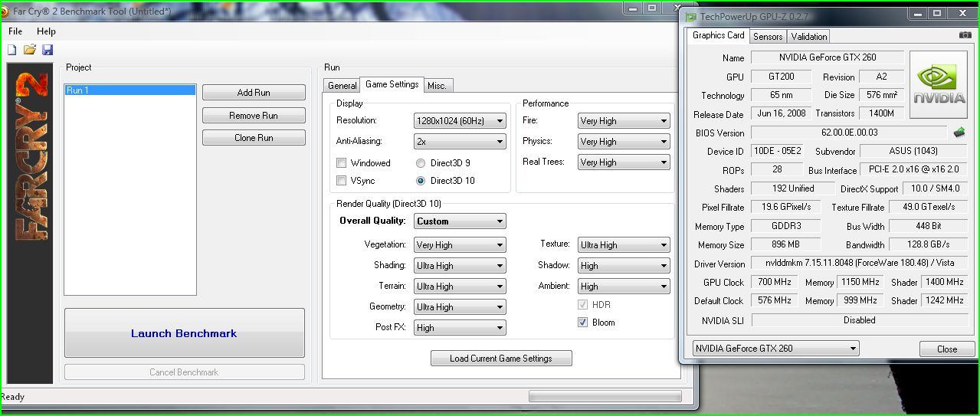This screenshot has height=416, width=980.
Task: Switch to the General tab
Action: [x=342, y=86]
